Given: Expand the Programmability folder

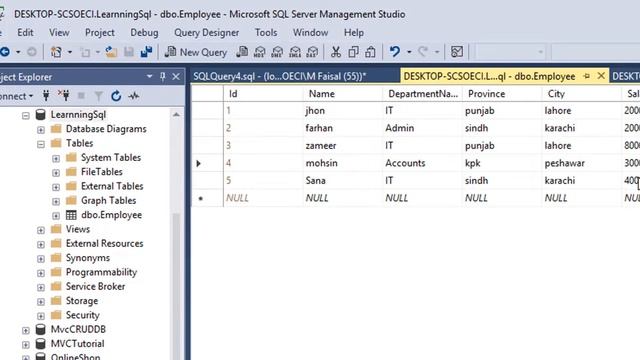Looking at the screenshot, I should click(x=41, y=273).
